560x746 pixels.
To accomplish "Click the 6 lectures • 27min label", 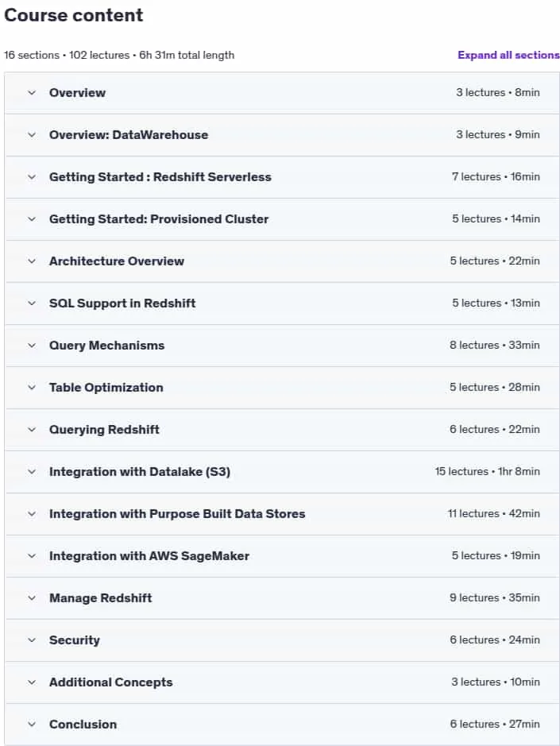I will [495, 724].
